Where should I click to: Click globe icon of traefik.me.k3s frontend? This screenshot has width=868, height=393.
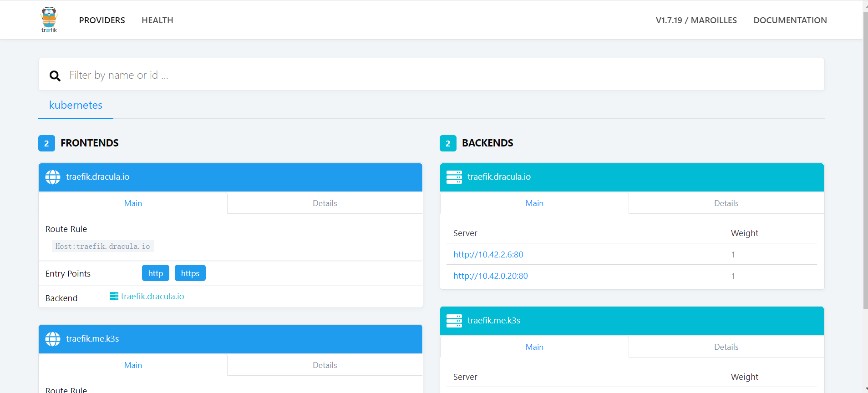point(53,339)
